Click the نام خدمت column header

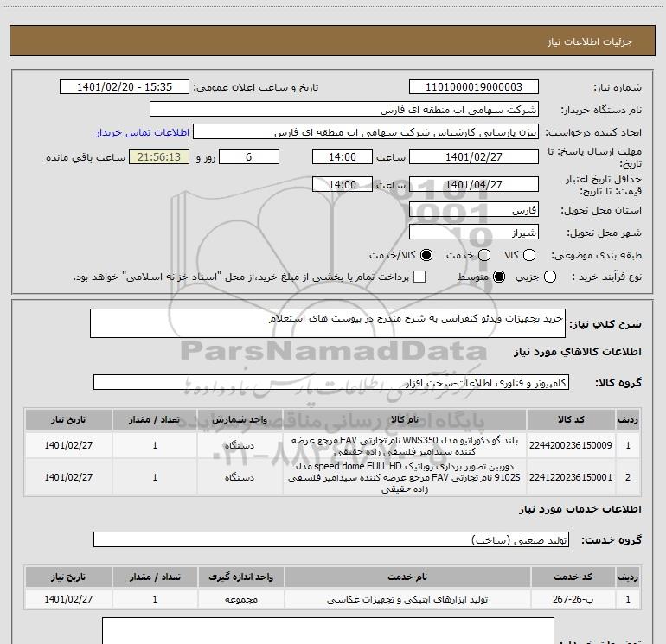(x=407, y=577)
